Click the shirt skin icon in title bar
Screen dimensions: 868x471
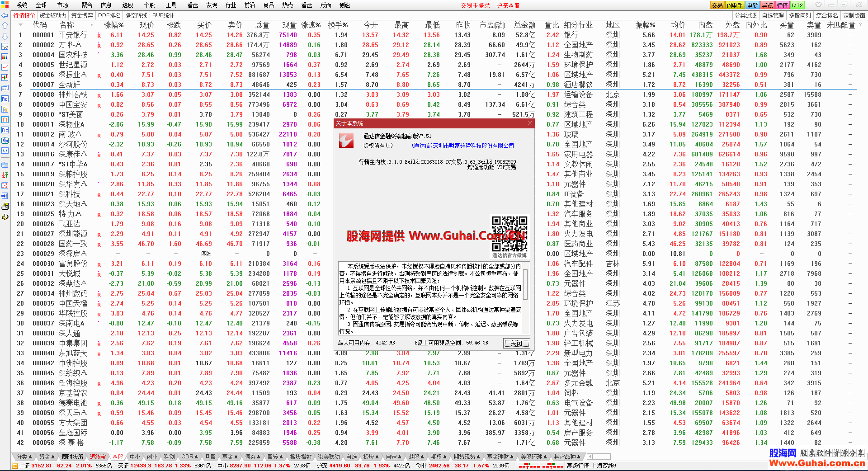point(819,5)
